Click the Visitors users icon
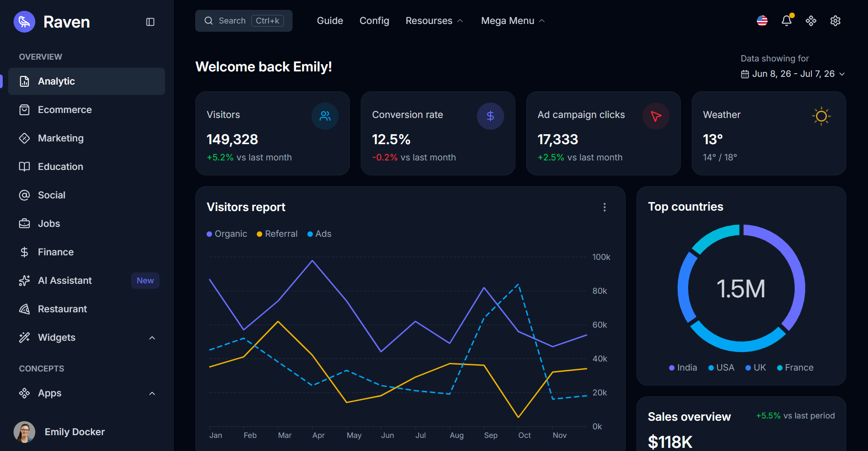Viewport: 868px width, 451px height. 325,116
